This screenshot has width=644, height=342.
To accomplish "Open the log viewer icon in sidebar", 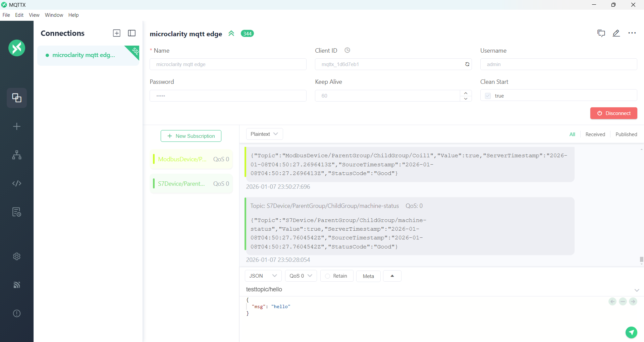I will point(17,212).
